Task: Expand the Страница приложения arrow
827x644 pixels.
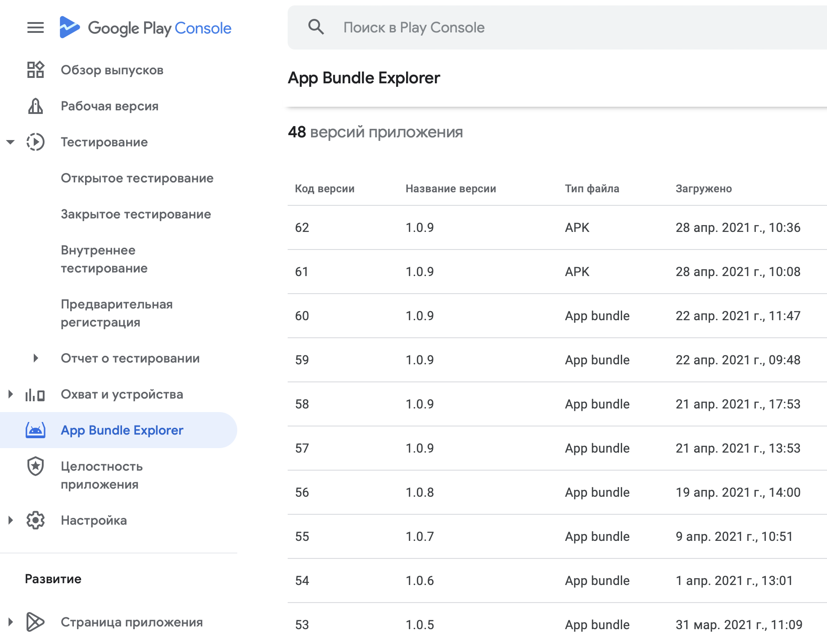Action: point(10,622)
